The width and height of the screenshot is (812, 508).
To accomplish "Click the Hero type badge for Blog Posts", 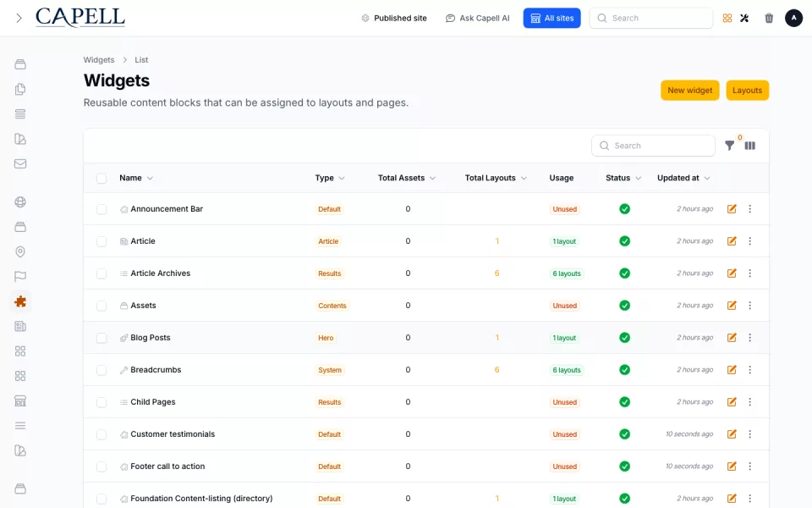I will coord(326,338).
